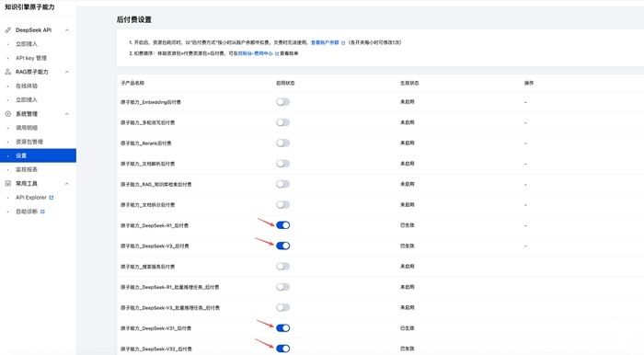Image resolution: width=644 pixels, height=355 pixels.
Task: Turn off the DeepSeek-V3_后付费 switch
Action: click(283, 246)
